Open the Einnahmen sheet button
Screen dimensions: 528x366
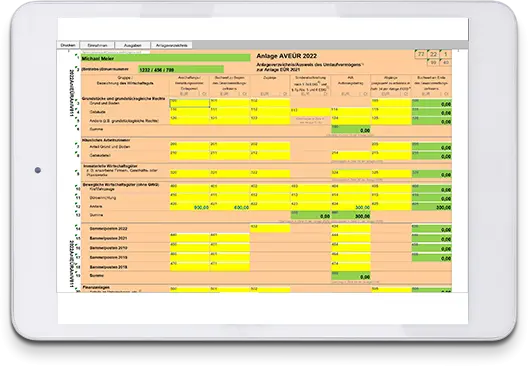(x=97, y=45)
